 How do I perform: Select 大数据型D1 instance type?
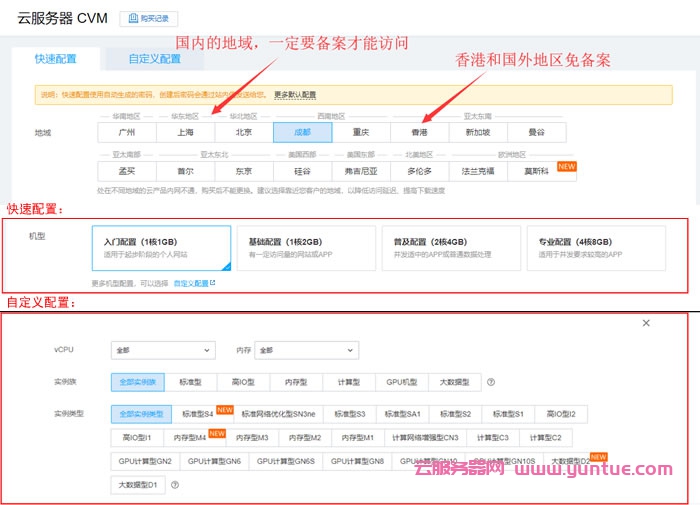(x=138, y=485)
